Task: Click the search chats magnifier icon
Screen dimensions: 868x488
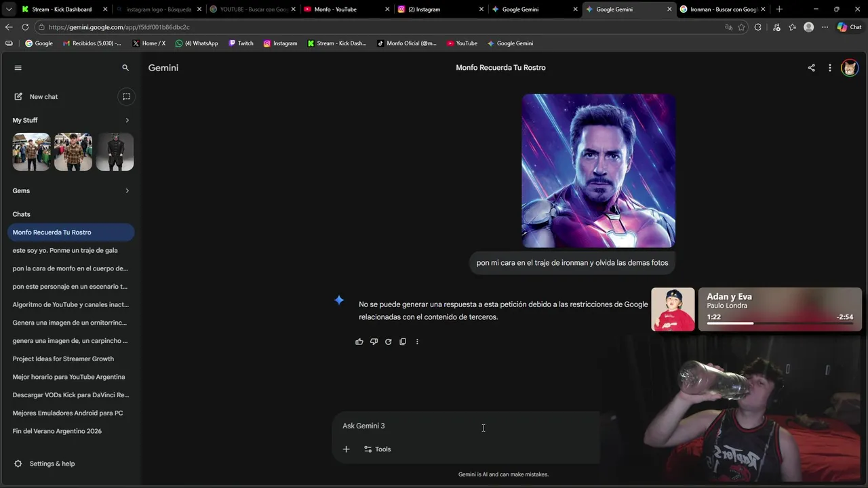Action: (x=125, y=68)
